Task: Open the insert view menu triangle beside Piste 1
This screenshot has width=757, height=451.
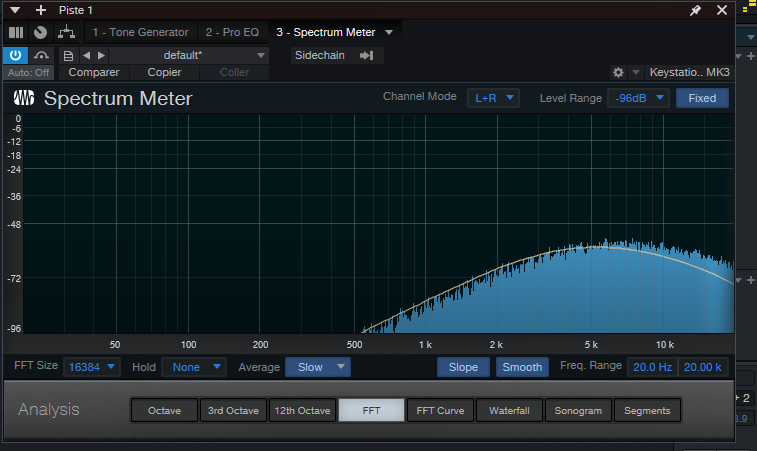Action: coord(15,10)
